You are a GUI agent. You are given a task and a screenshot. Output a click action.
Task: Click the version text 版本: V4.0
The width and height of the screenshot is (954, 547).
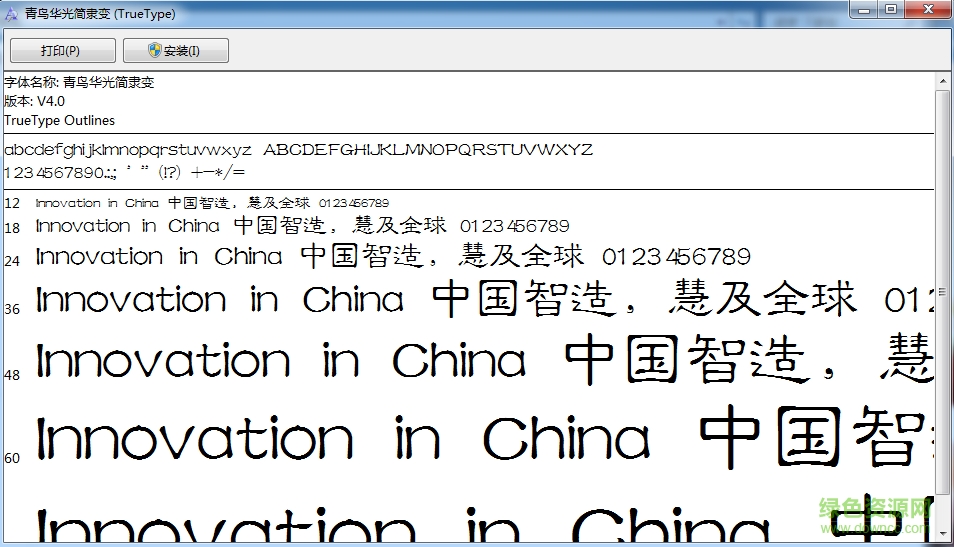[34, 101]
